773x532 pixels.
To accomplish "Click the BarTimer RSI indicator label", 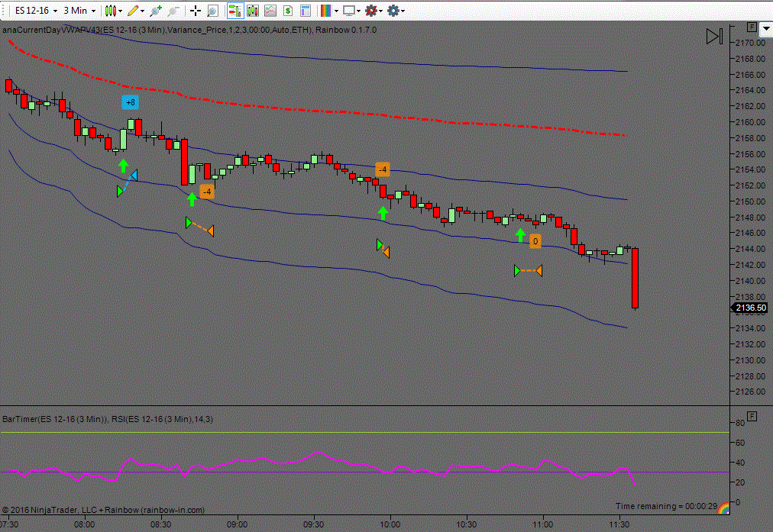I will (108, 419).
